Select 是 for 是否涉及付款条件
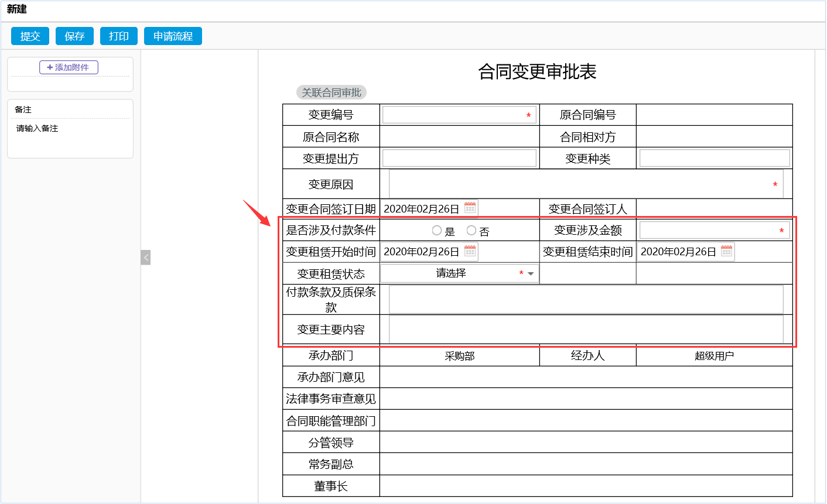 click(x=437, y=231)
